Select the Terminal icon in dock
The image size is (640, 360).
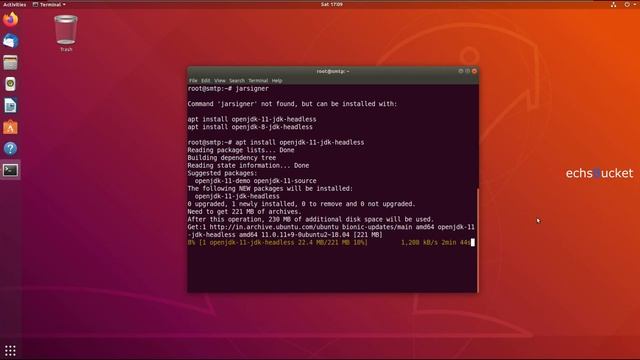(10, 170)
